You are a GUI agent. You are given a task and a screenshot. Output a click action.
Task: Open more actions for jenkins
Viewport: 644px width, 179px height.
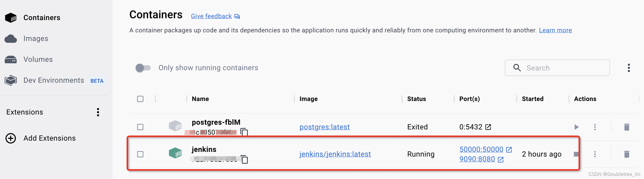[x=595, y=154]
